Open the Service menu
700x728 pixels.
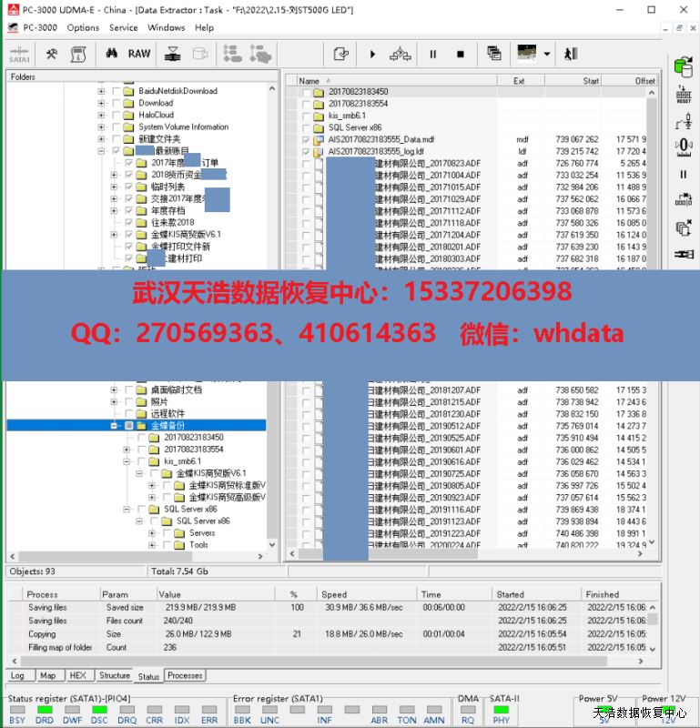123,27
